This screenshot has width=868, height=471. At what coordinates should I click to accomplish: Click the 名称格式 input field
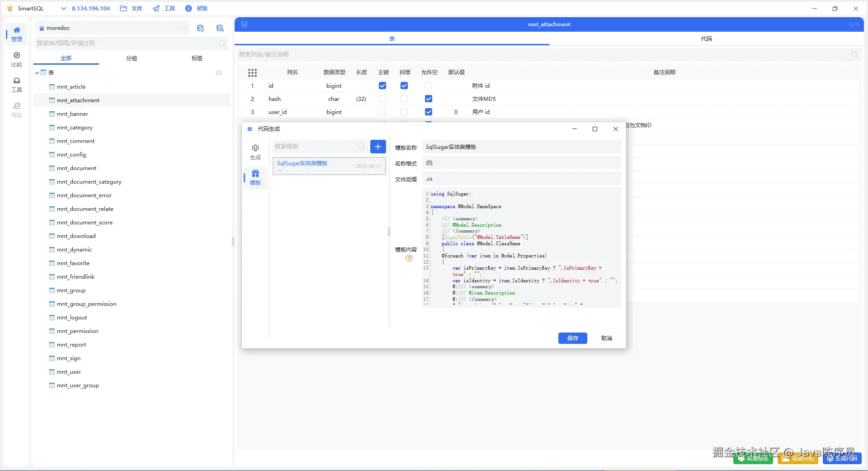[522, 163]
